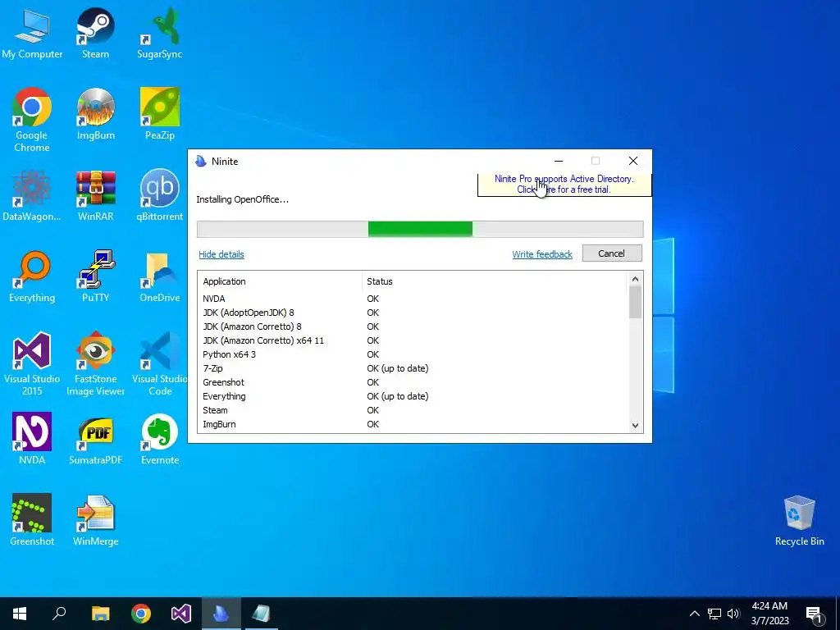Select the OneDrive desktop shortcut

[x=160, y=277]
